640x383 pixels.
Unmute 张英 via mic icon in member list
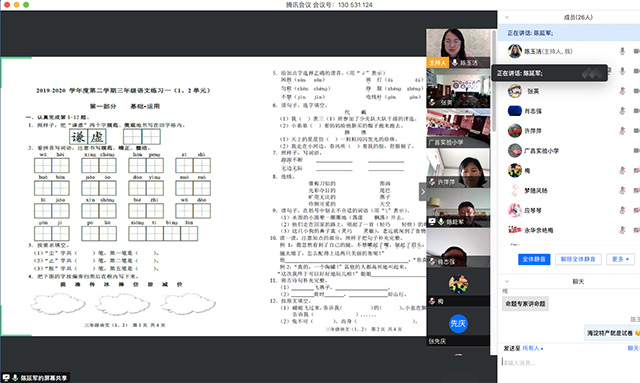point(622,91)
